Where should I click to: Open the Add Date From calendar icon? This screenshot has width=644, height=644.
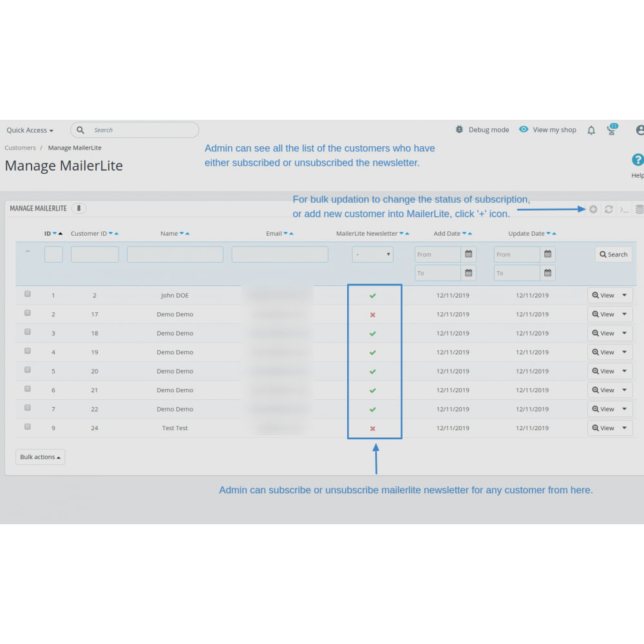[468, 254]
